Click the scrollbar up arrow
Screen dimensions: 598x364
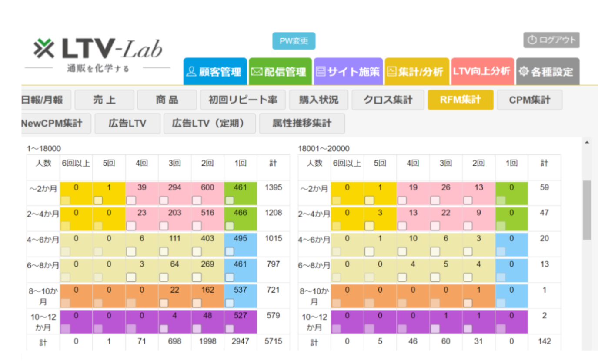tap(587, 143)
